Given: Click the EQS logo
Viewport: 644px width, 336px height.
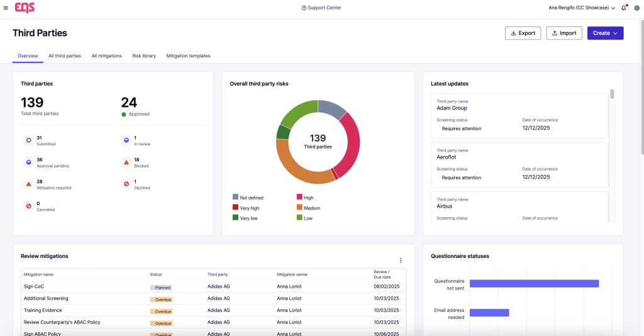Looking at the screenshot, I should [x=25, y=8].
